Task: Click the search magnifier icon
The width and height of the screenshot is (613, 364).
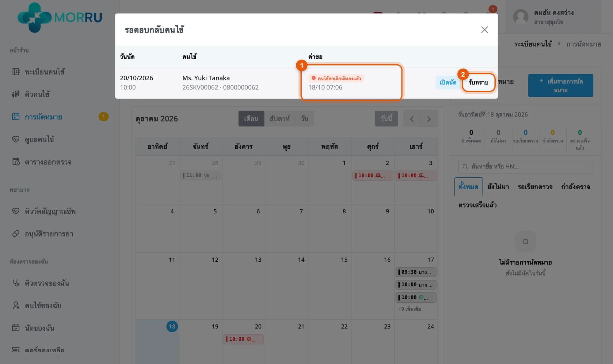Action: [465, 166]
